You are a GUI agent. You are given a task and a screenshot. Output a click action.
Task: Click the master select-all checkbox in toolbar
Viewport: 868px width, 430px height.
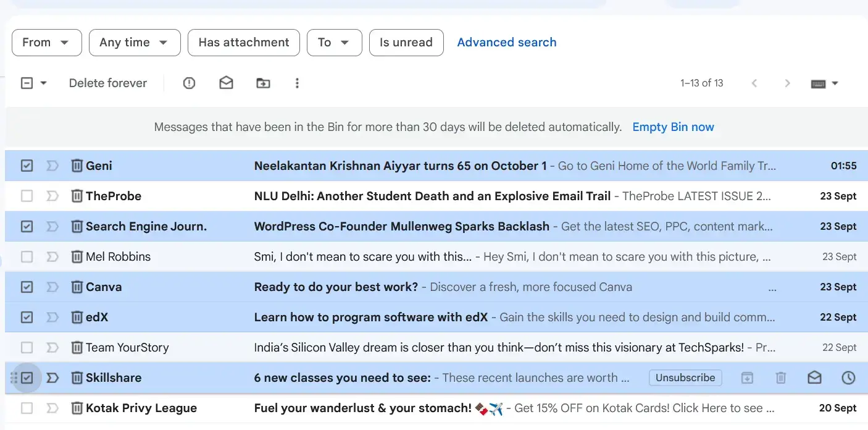27,83
